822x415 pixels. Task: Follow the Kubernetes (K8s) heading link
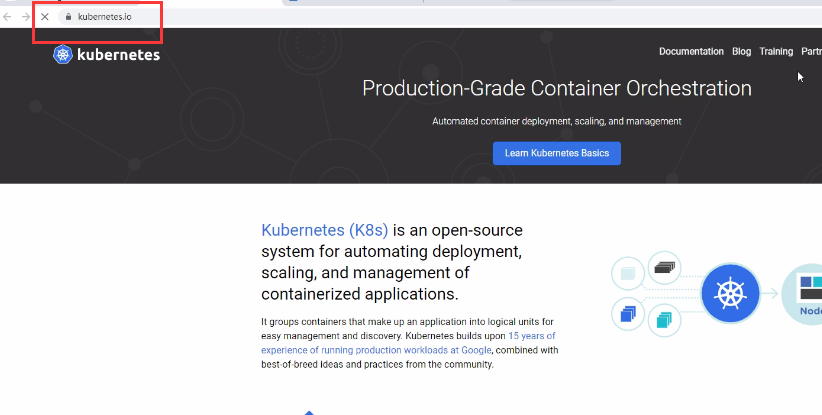tap(325, 230)
